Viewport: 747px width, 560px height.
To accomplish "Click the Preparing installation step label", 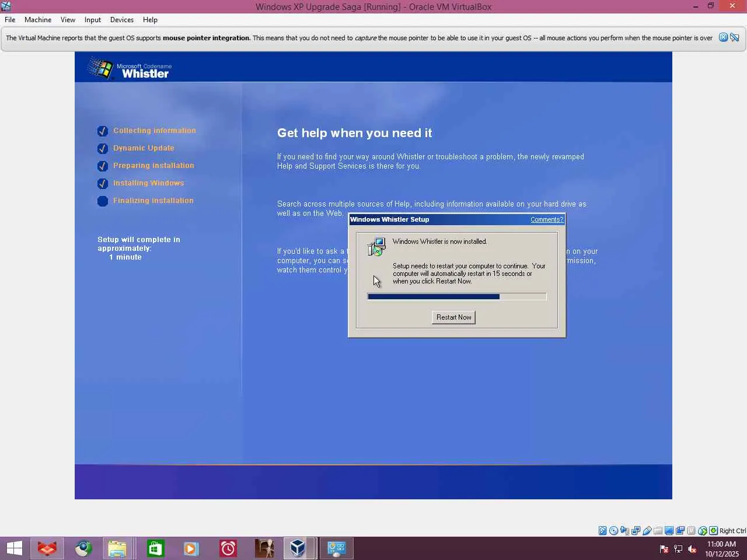I will pos(153,166).
